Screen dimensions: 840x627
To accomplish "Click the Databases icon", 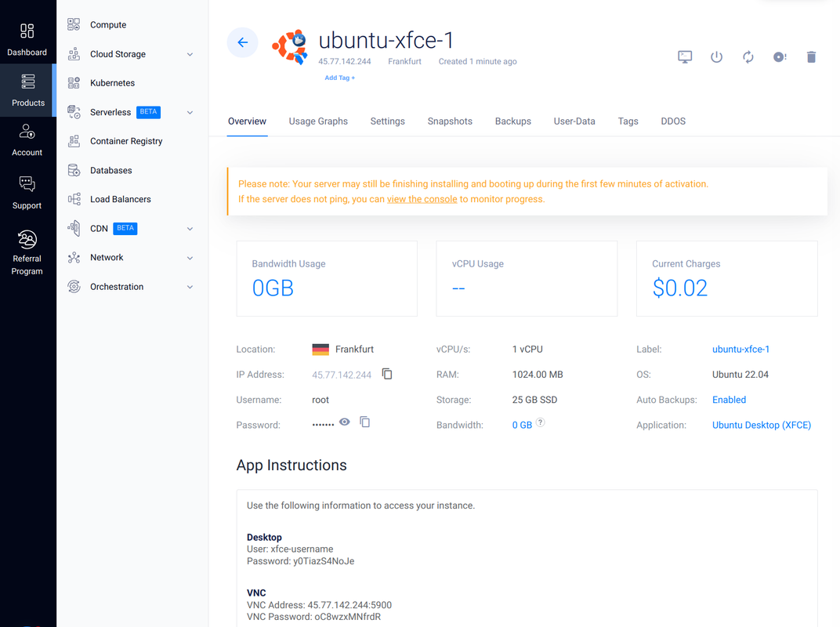I will tap(74, 170).
